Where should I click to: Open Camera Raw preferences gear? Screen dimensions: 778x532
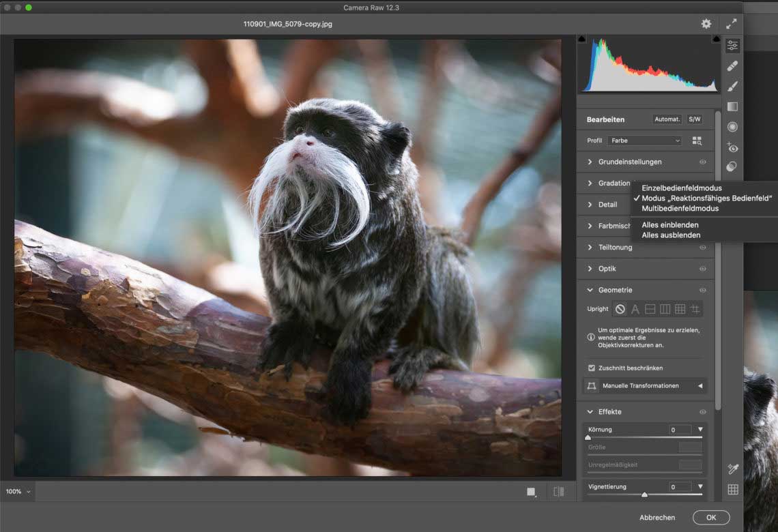[x=706, y=24]
